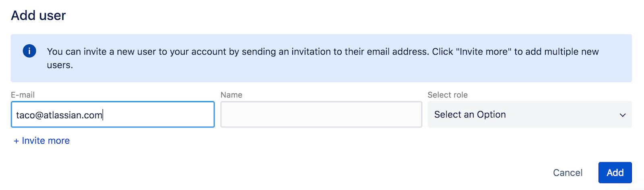Click the "Invite more" link
The height and width of the screenshot is (190, 644).
[x=45, y=141]
